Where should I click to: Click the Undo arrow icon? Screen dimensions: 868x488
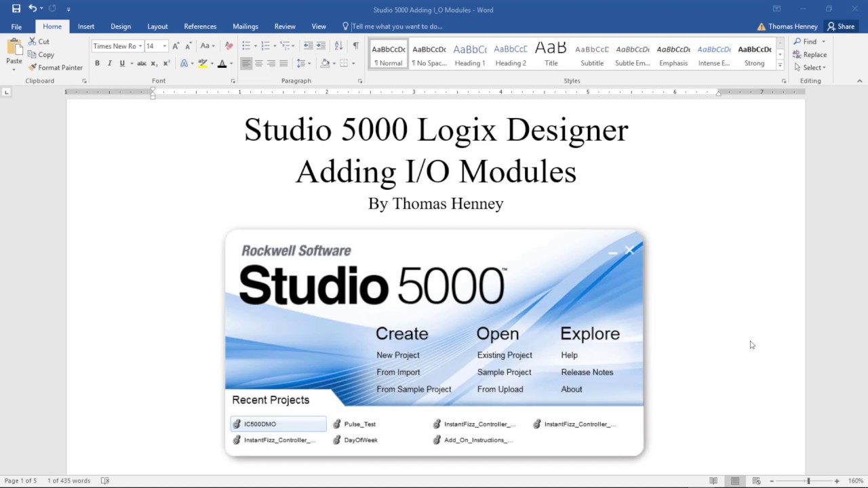point(33,9)
